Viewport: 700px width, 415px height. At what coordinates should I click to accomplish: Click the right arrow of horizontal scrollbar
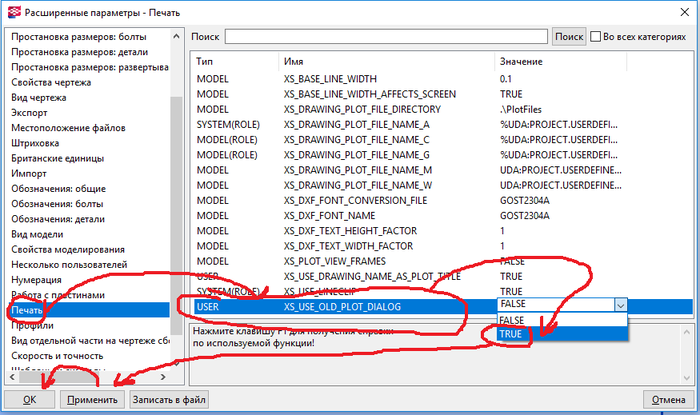tap(163, 377)
